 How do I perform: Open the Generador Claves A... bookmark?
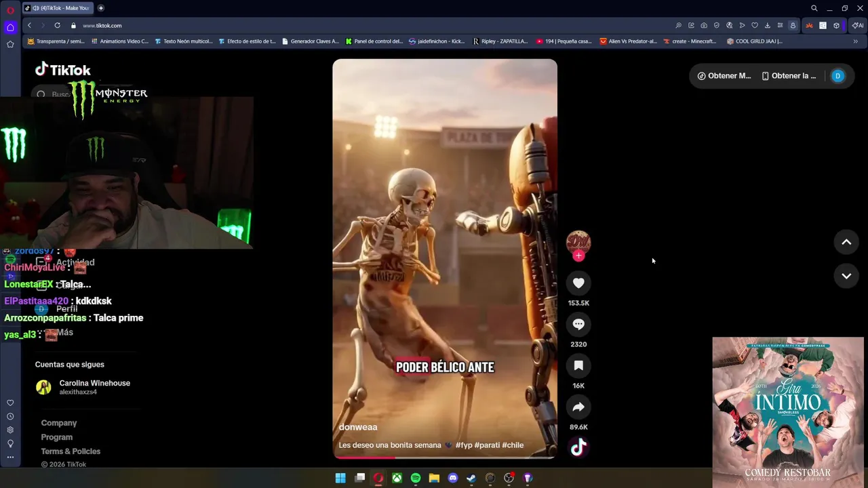310,41
